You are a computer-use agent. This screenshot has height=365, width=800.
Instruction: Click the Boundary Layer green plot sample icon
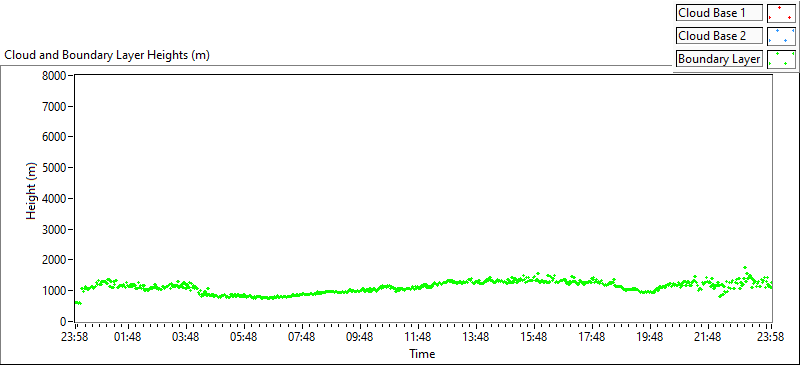(x=781, y=59)
